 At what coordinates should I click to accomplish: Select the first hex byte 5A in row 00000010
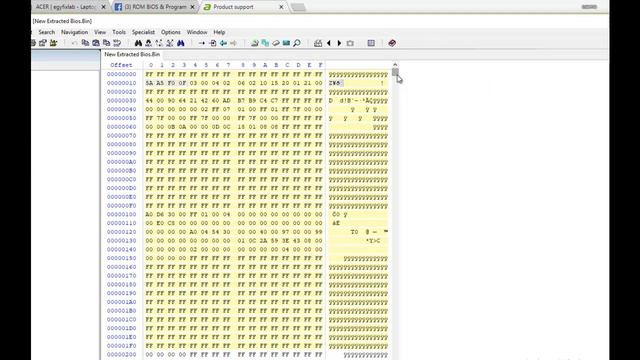(x=149, y=83)
